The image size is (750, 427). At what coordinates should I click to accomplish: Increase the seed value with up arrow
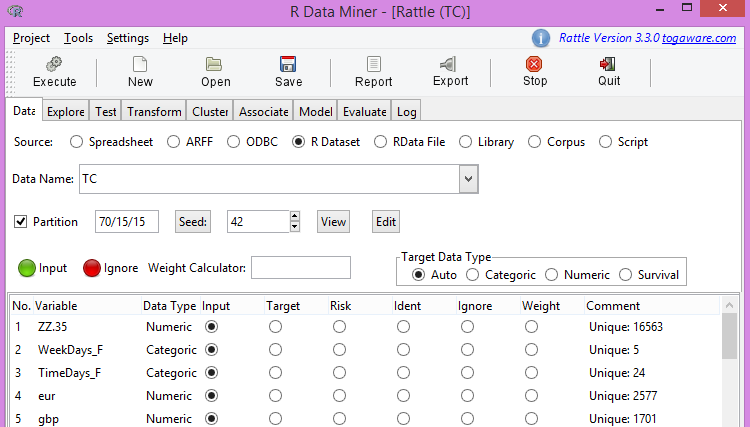[295, 216]
